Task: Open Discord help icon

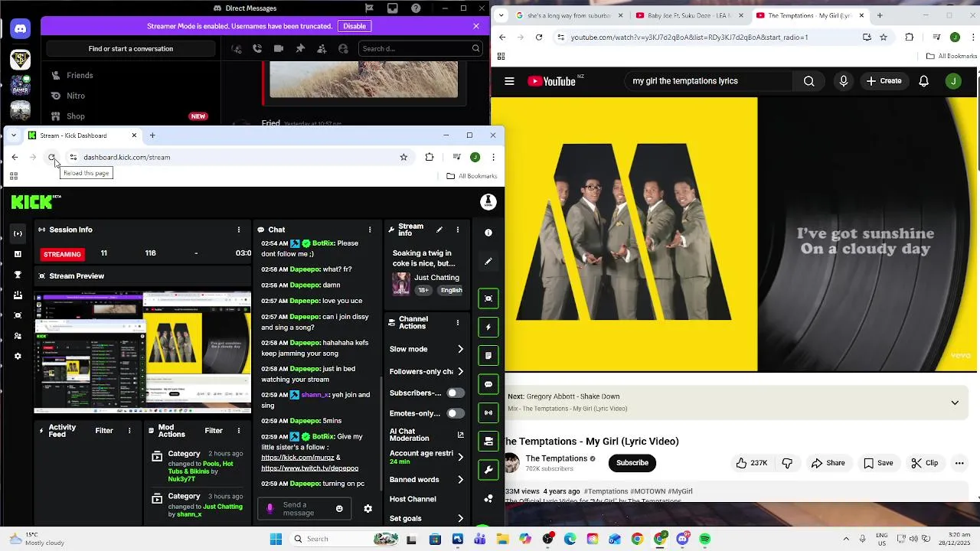Action: tap(416, 8)
